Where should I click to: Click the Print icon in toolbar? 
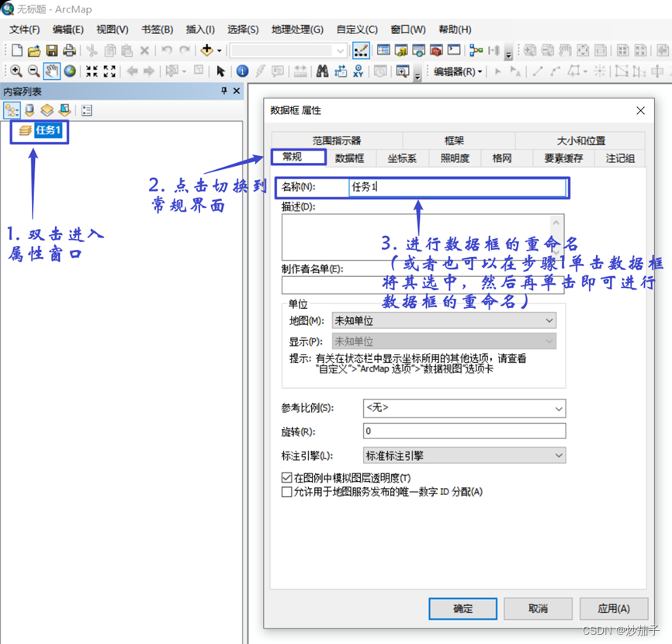tap(69, 50)
